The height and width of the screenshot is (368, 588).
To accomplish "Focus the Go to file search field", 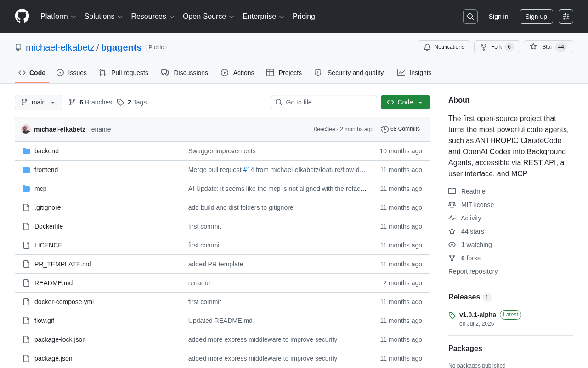I will coord(324,102).
